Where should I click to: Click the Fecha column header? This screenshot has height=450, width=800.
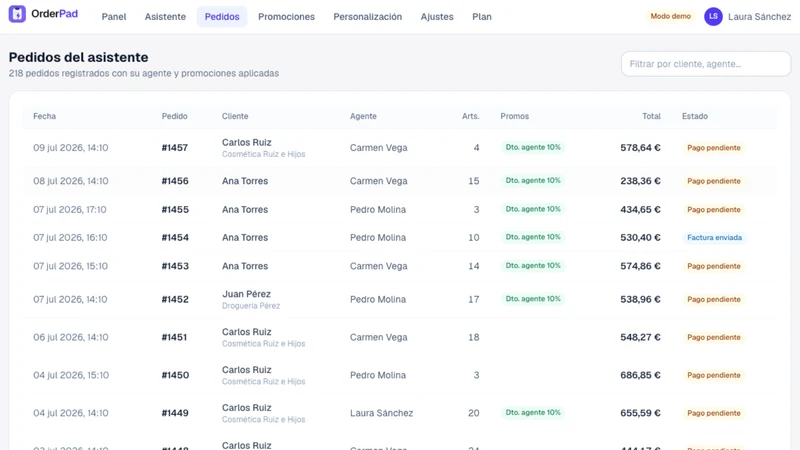(44, 116)
